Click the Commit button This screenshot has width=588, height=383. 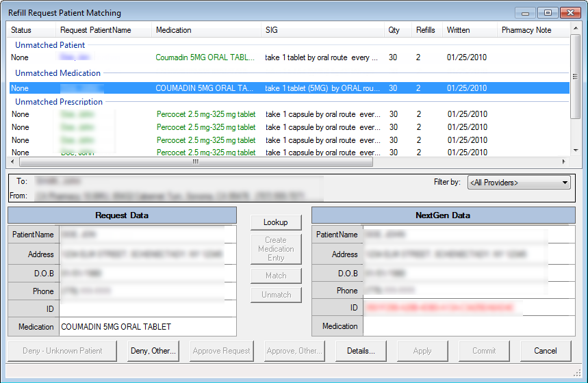484,351
